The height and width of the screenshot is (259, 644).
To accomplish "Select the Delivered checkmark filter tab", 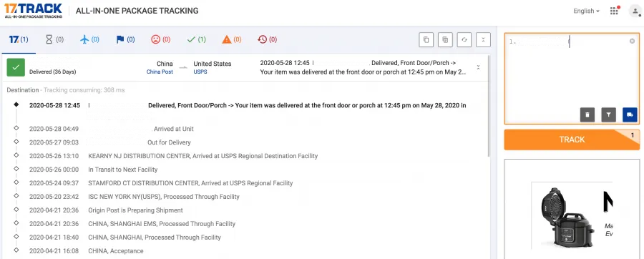I will [x=196, y=40].
